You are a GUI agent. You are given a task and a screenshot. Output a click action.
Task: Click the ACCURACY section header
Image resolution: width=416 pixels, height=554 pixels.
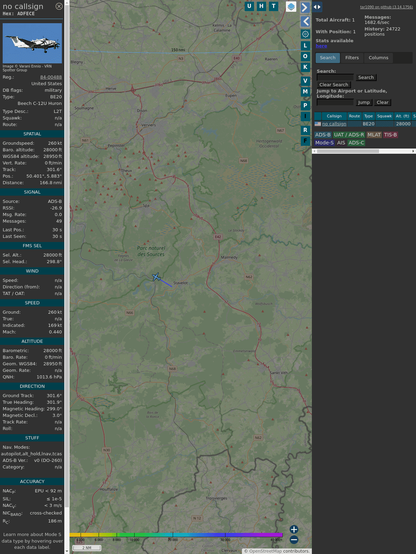pos(32,481)
